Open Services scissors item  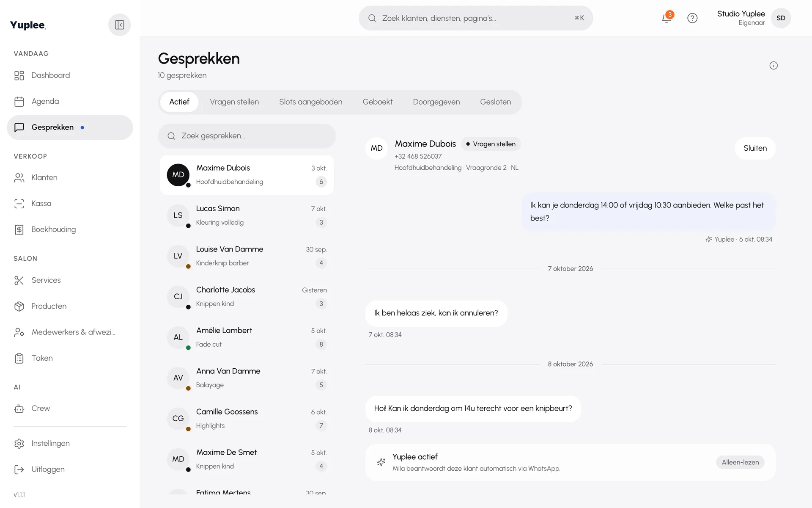[70, 280]
